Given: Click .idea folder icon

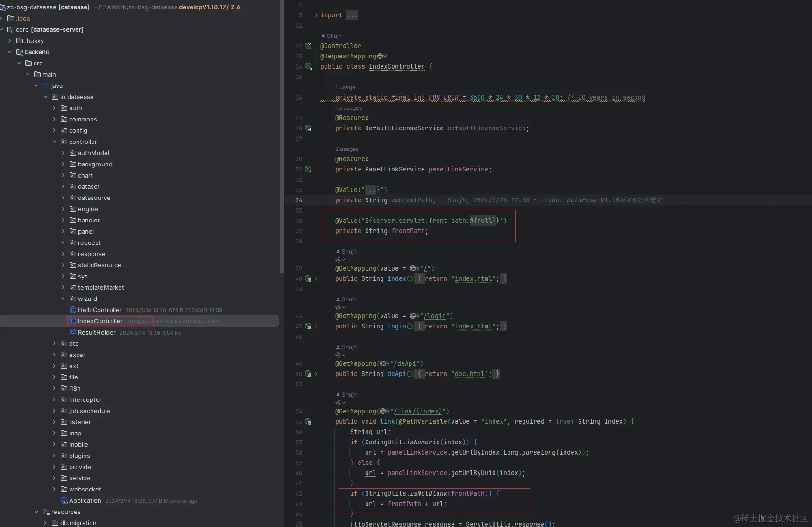Looking at the screenshot, I should click(x=11, y=18).
